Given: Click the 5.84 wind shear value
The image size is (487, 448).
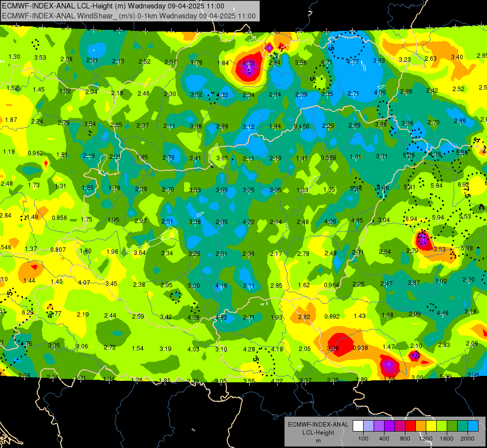Looking at the screenshot, I should (x=437, y=186).
